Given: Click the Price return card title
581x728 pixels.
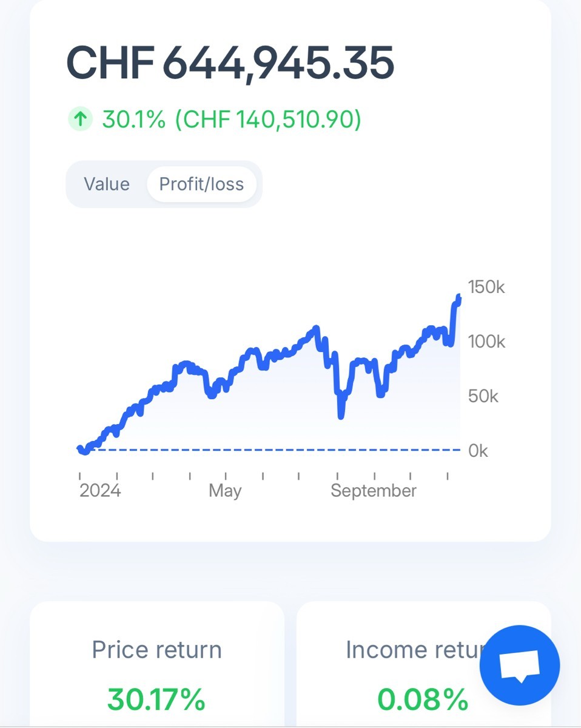Looking at the screenshot, I should 156,650.
